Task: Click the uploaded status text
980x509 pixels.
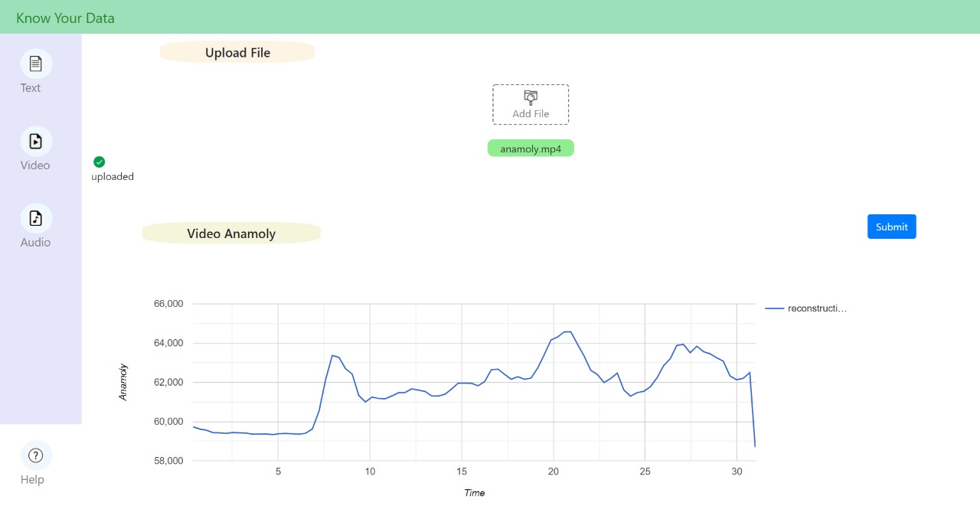Action: pos(113,177)
